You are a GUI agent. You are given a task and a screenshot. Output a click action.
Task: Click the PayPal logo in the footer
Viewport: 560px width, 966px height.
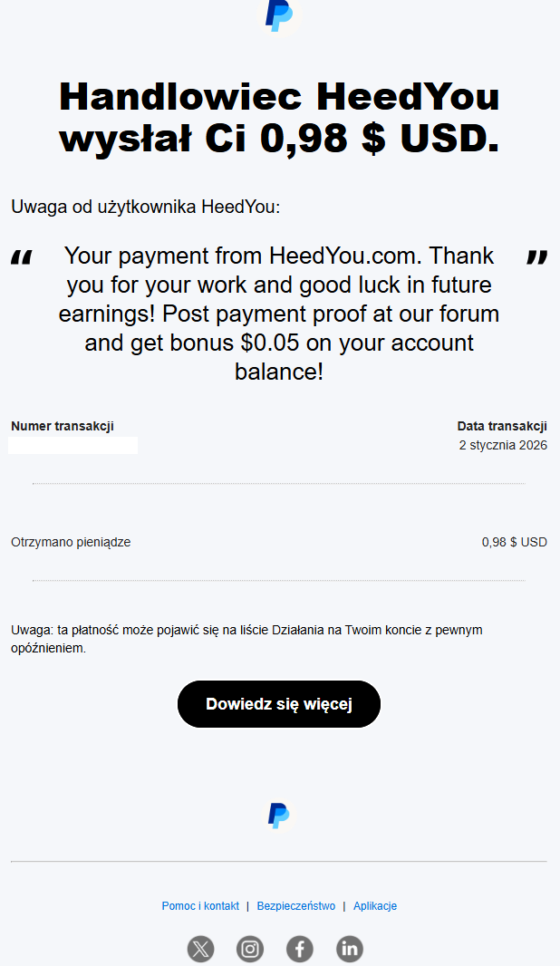(278, 815)
